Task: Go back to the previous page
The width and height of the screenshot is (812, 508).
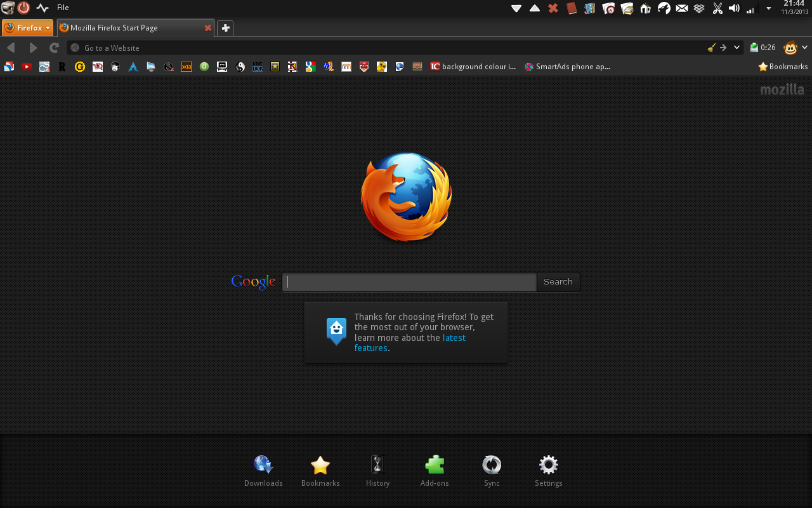Action: coord(11,48)
